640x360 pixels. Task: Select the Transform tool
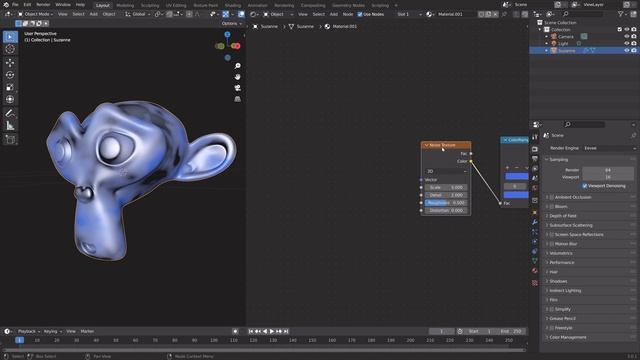10,99
